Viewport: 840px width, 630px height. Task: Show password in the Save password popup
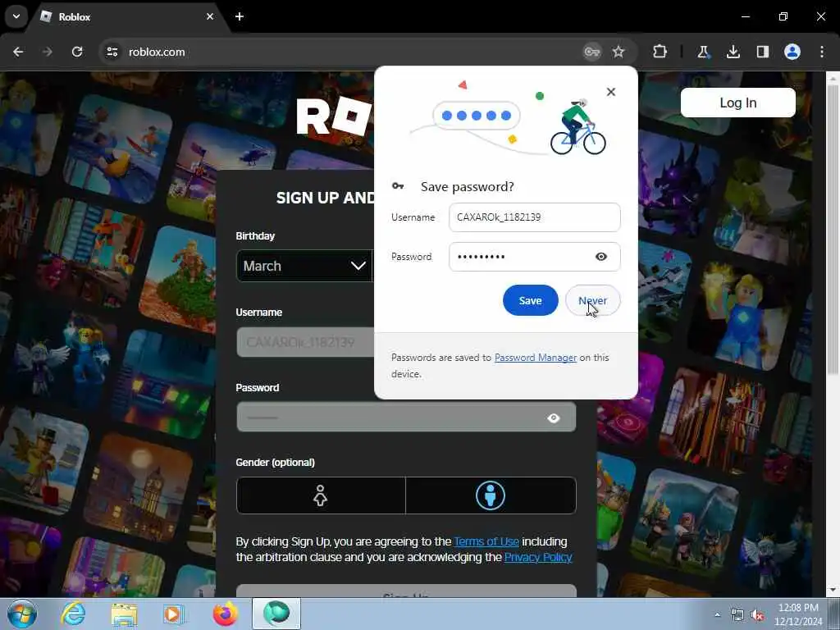click(x=601, y=257)
